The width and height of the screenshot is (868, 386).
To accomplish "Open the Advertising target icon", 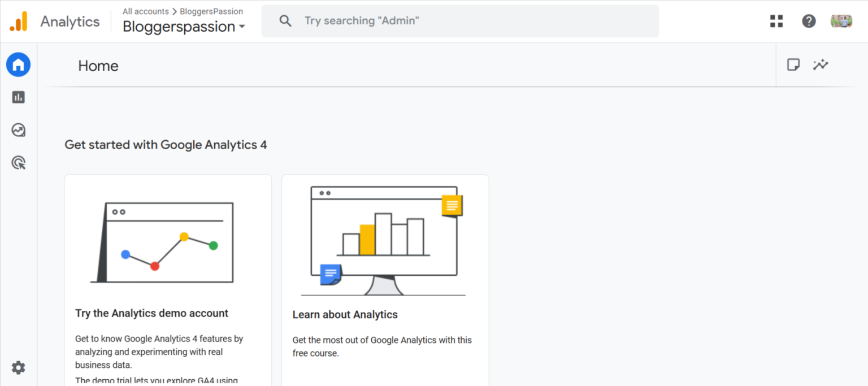I will click(x=18, y=163).
